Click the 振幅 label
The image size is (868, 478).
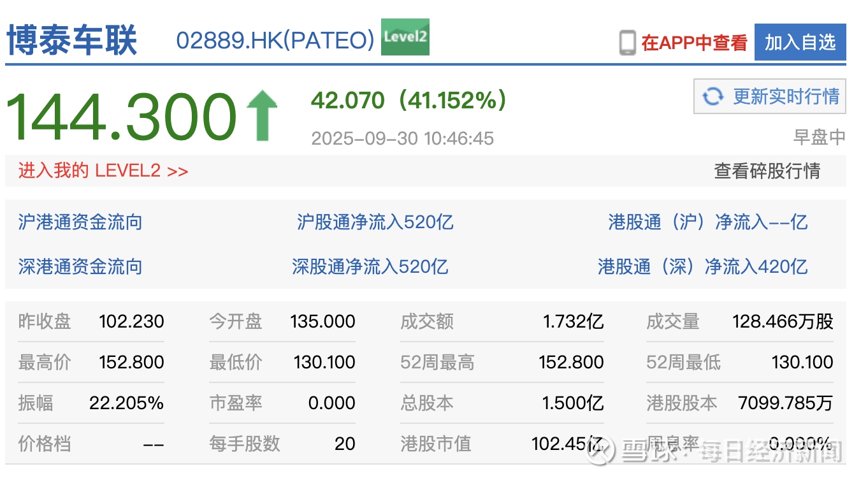coord(36,403)
